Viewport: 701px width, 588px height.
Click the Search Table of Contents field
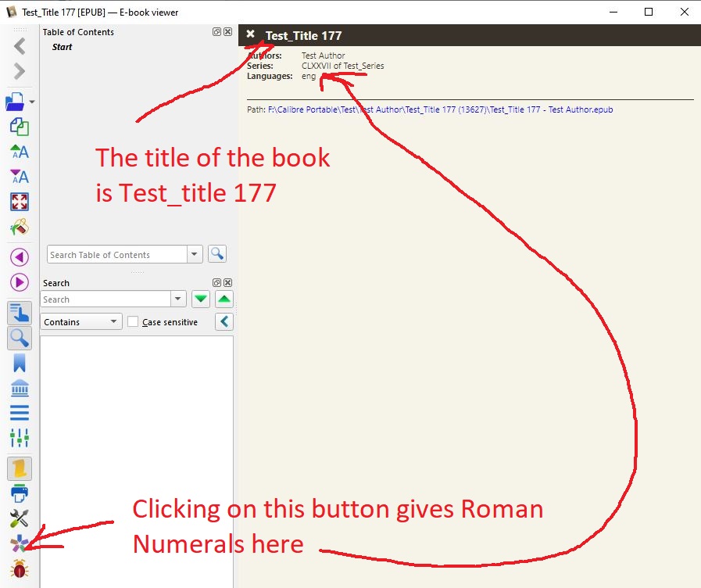[x=117, y=254]
